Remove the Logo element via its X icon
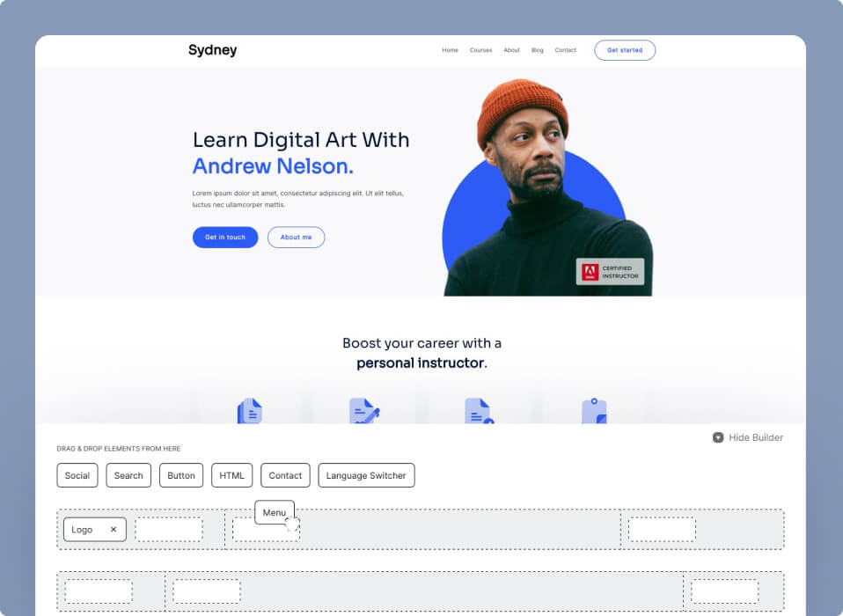 coord(115,529)
